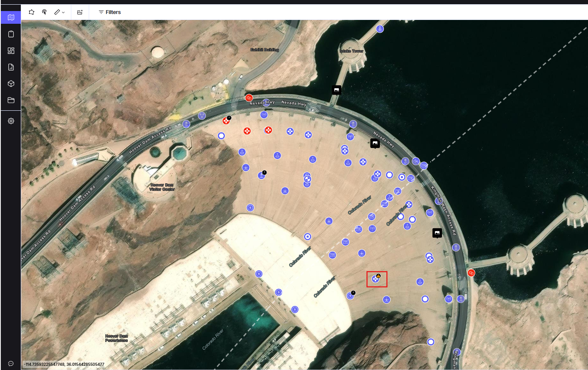Open the reports page in sidebar

(x=11, y=67)
